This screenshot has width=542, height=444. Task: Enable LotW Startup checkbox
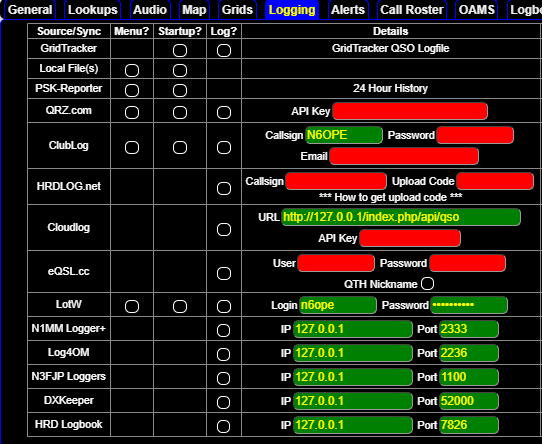(x=180, y=306)
